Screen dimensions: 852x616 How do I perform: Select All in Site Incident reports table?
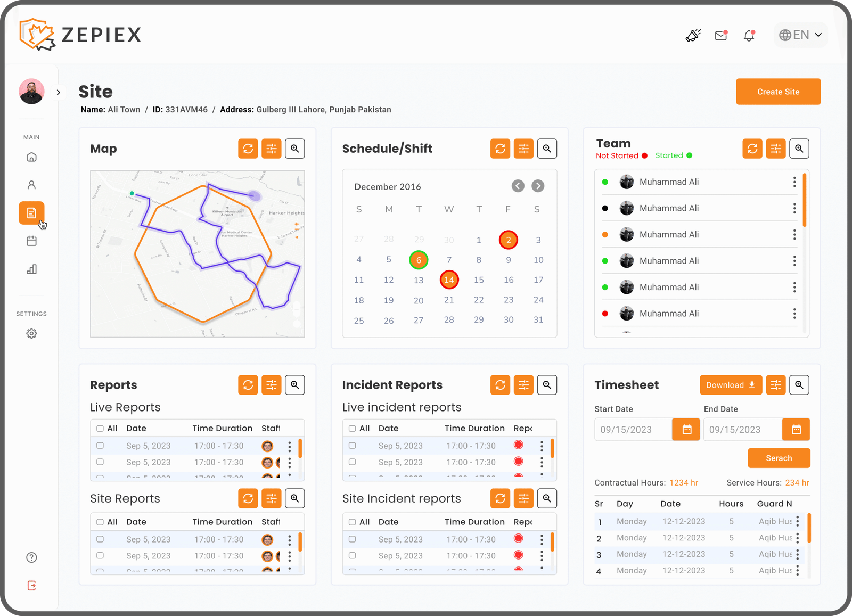(352, 522)
